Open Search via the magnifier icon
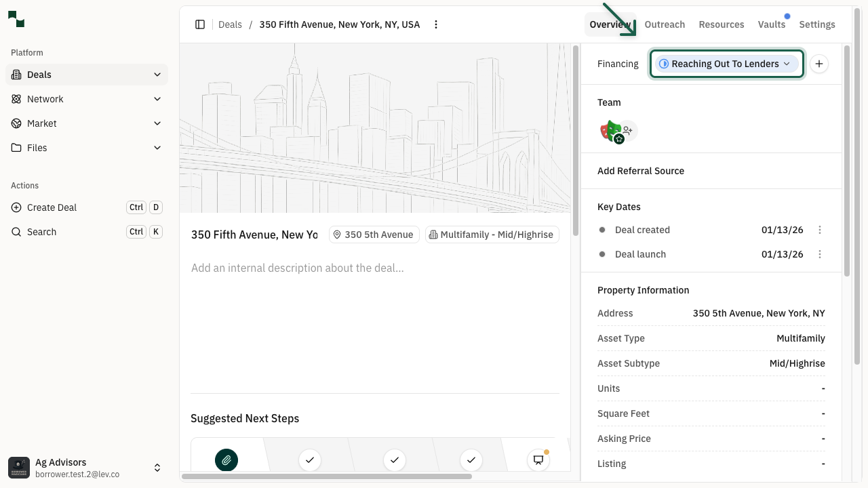 (x=15, y=232)
